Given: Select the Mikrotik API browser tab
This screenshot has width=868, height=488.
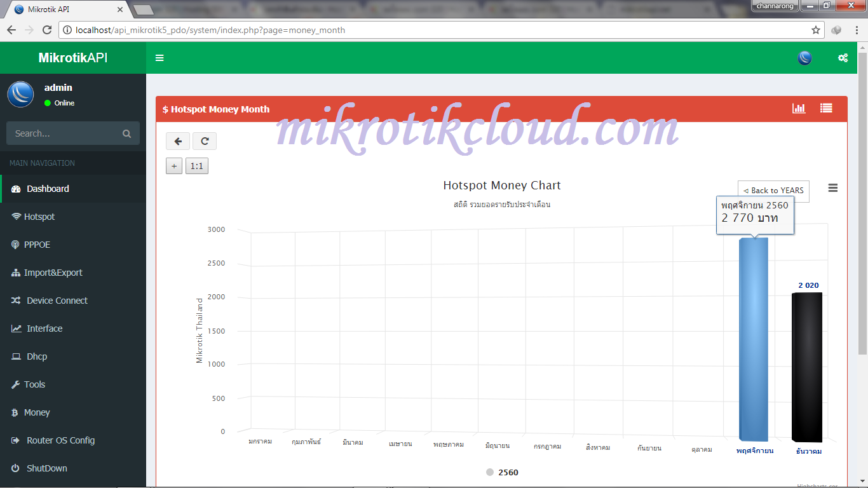Looking at the screenshot, I should 68,9.
